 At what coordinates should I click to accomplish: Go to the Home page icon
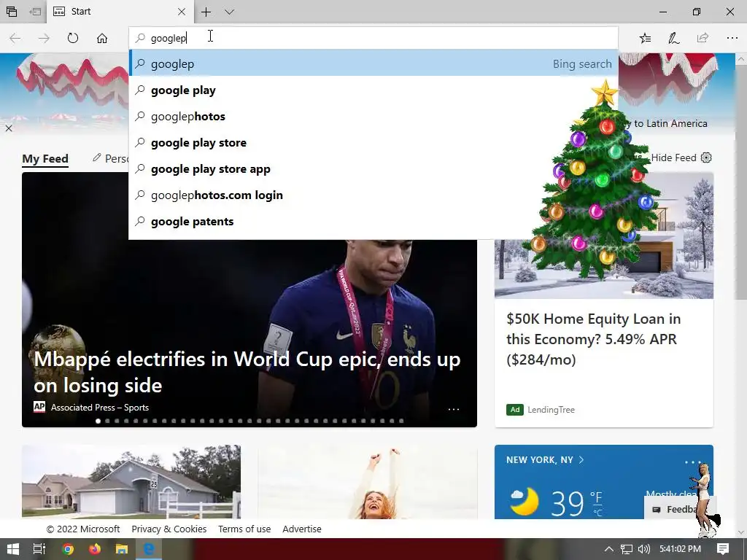(102, 38)
